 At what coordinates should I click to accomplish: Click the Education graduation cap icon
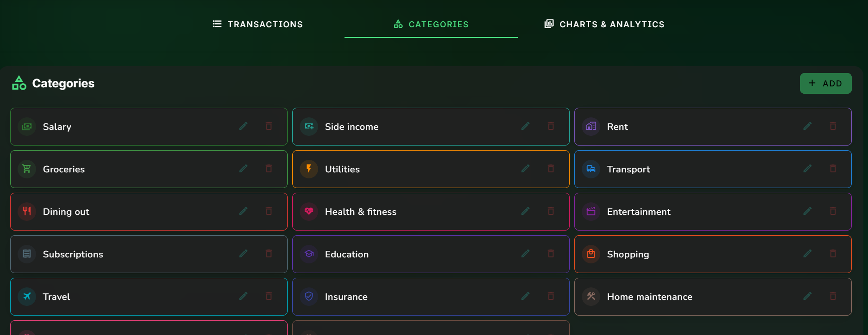click(x=309, y=254)
